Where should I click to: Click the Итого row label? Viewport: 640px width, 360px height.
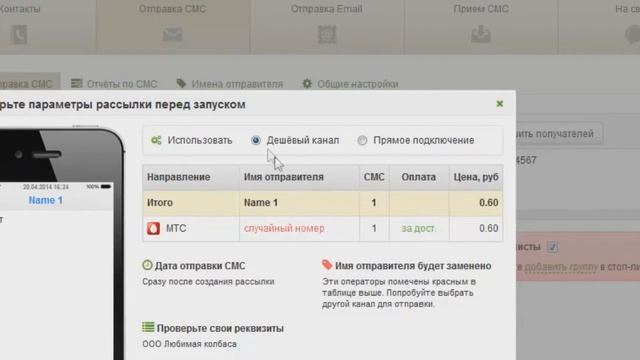coord(160,203)
